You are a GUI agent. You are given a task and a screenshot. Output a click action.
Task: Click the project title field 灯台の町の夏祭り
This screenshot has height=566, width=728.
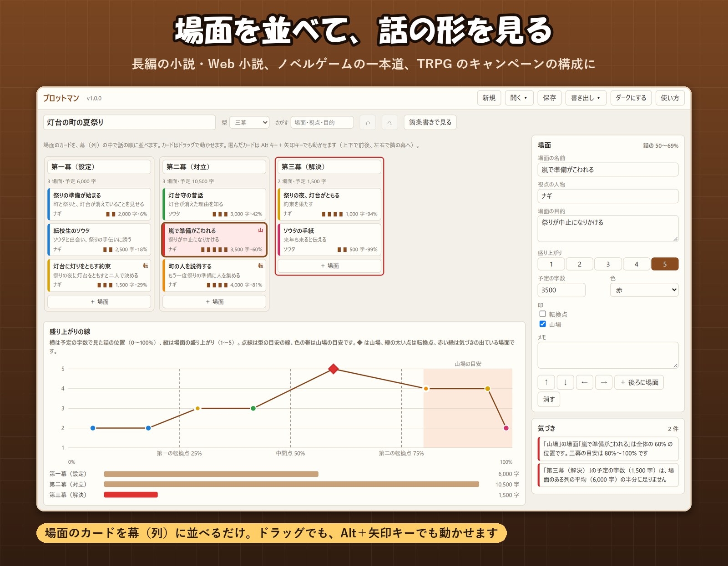pyautogui.click(x=130, y=122)
